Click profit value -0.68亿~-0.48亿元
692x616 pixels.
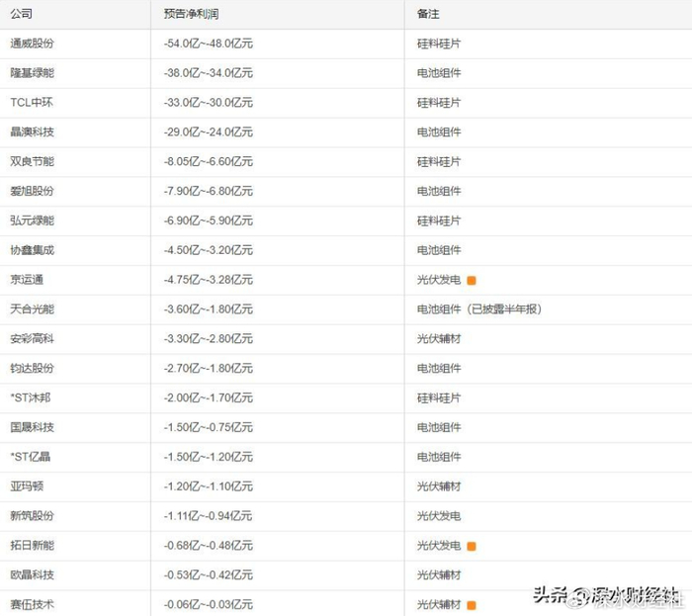tap(209, 546)
